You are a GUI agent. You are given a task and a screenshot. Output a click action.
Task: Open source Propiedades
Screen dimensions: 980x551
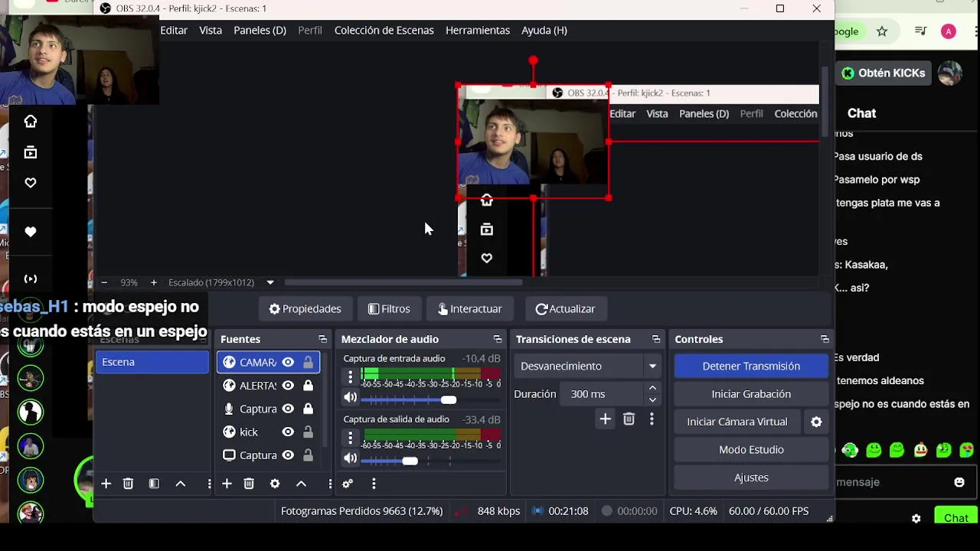pyautogui.click(x=305, y=309)
